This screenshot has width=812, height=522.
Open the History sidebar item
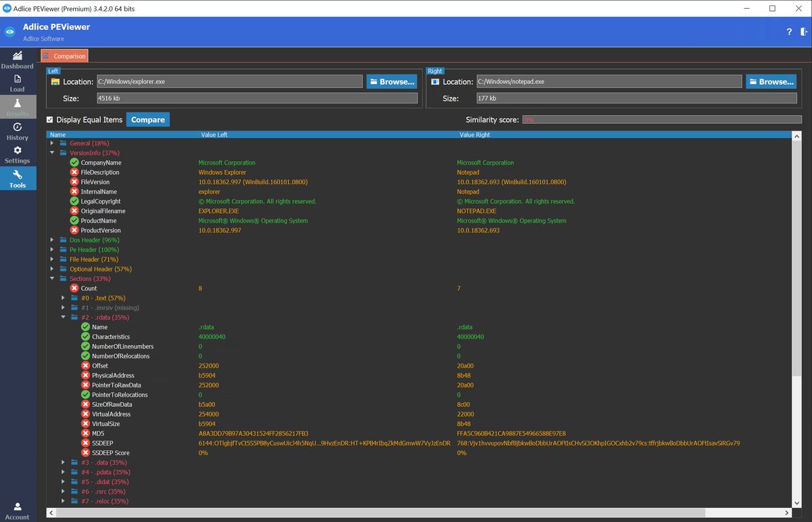17,131
